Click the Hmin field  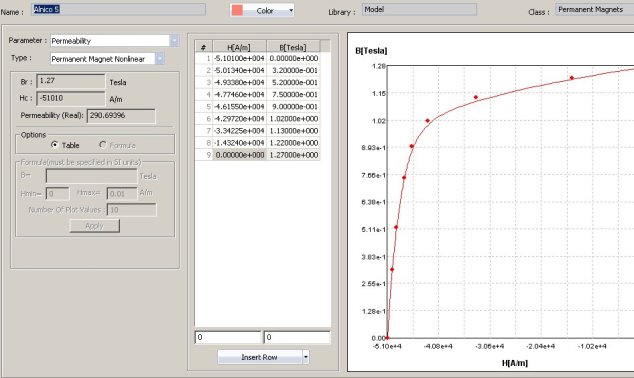pyautogui.click(x=57, y=194)
